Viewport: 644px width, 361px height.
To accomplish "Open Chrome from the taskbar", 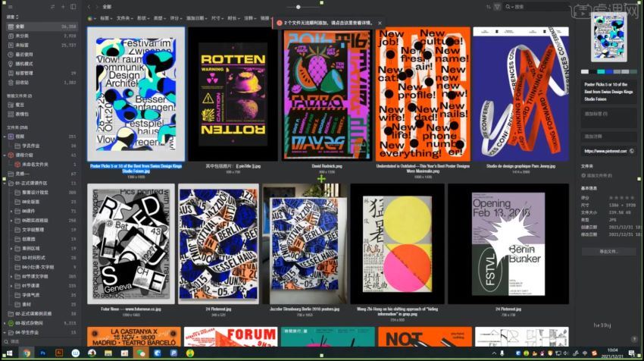I will [27, 353].
